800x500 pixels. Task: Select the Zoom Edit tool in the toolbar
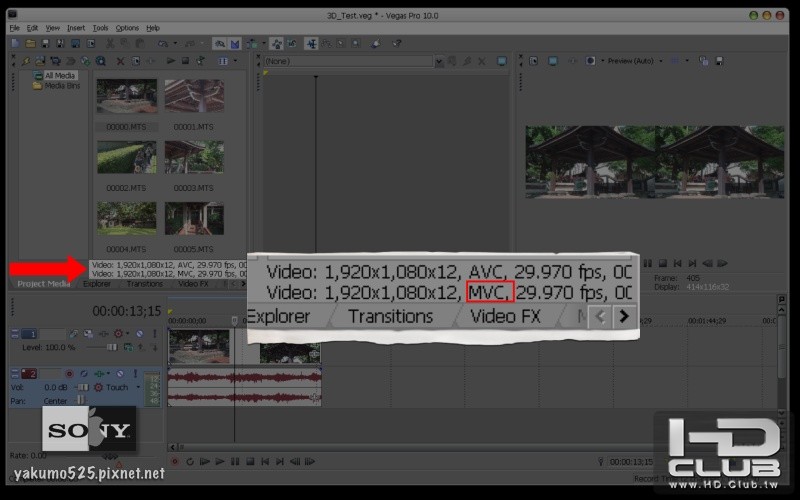[x=356, y=44]
